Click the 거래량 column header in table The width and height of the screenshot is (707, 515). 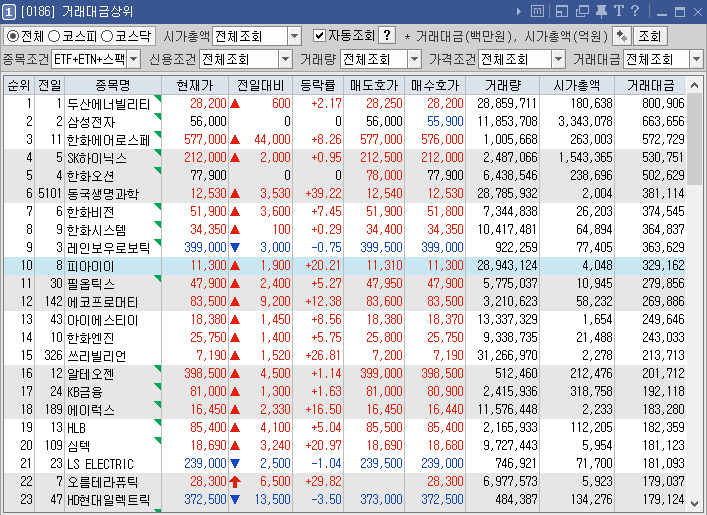click(x=503, y=85)
